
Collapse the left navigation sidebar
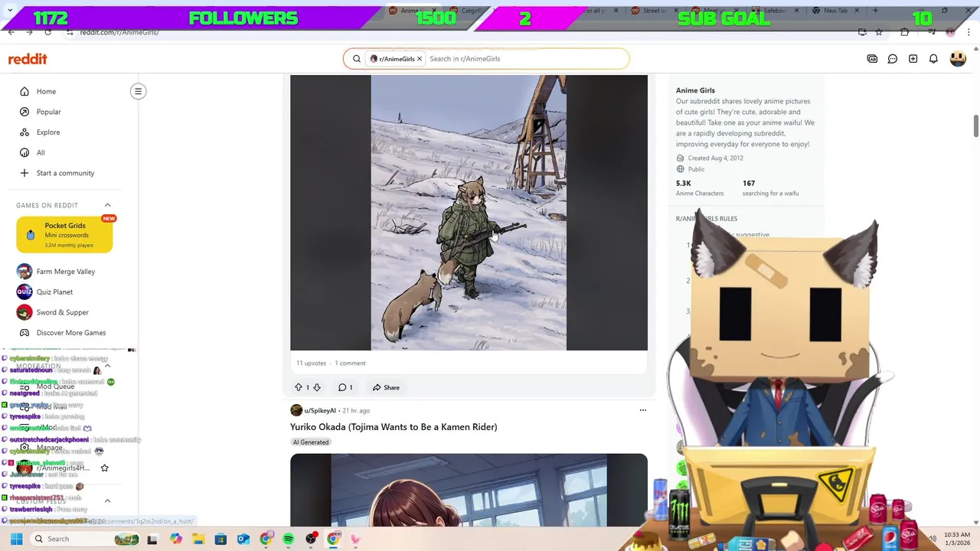138,91
